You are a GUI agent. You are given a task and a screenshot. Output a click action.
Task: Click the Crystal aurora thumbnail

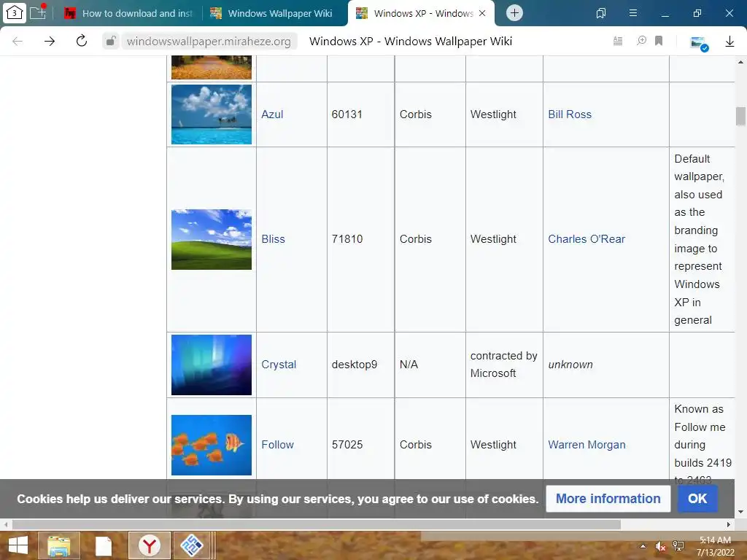click(212, 365)
